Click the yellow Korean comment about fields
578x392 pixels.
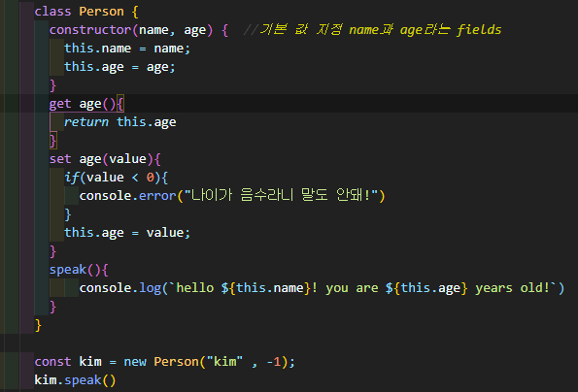pyautogui.click(x=373, y=29)
